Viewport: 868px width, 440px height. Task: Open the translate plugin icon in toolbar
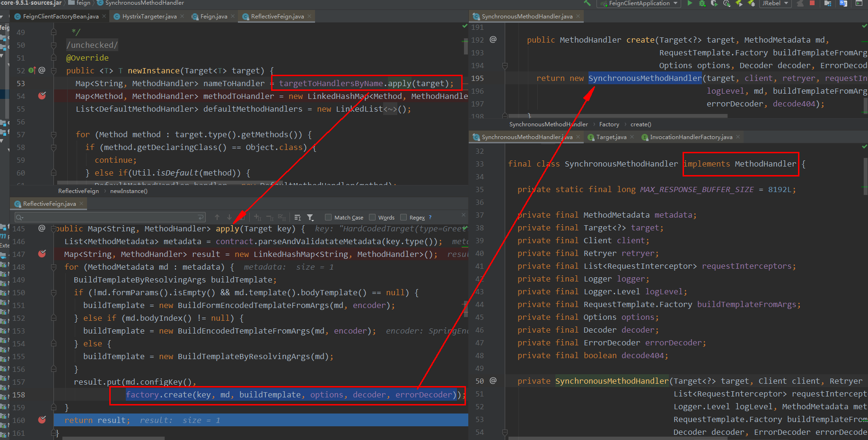[843, 3]
